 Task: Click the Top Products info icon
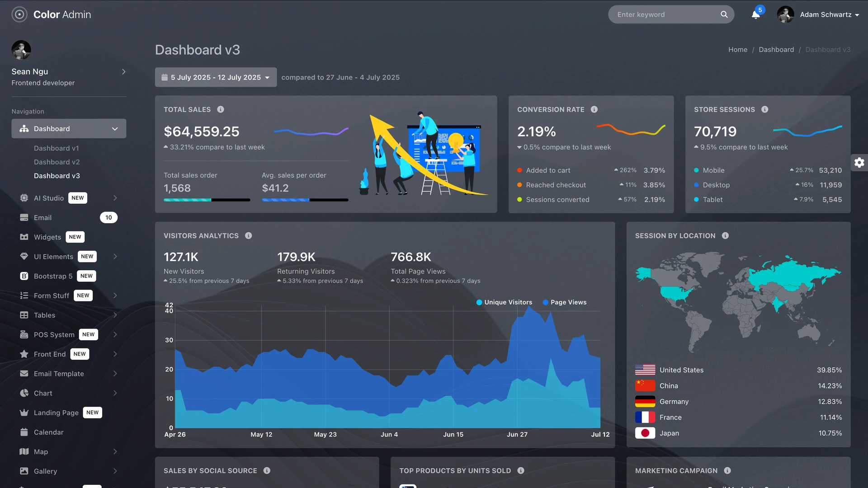[x=521, y=471]
